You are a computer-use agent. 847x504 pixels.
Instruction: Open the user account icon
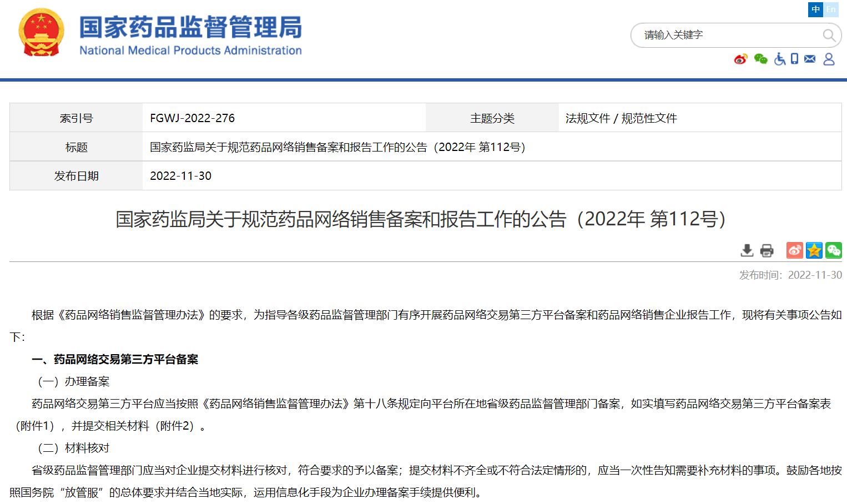829,59
